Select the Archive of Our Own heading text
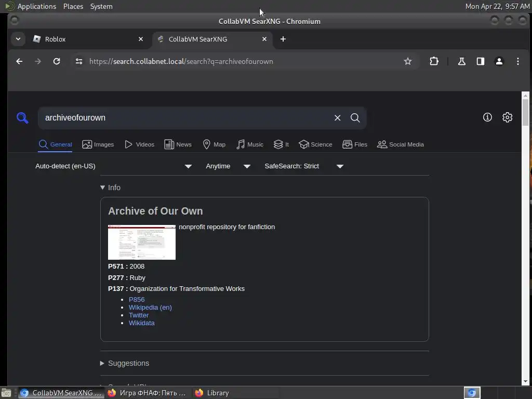 pyautogui.click(x=155, y=211)
